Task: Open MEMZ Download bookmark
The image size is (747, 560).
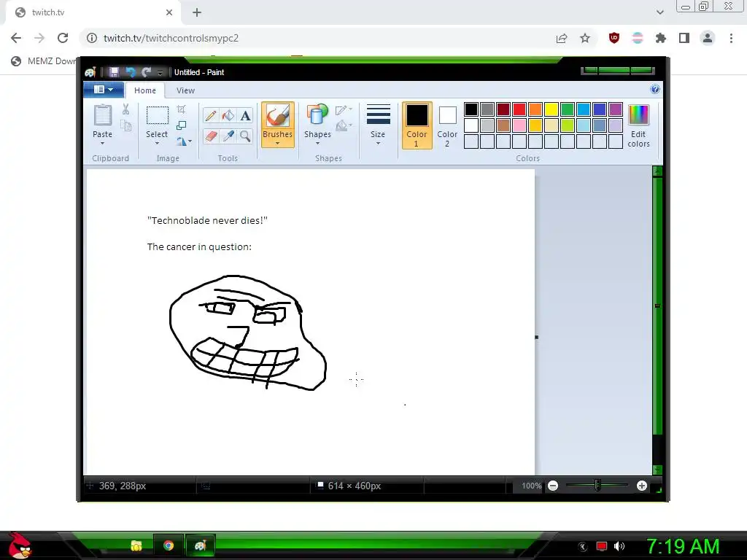Action: [x=44, y=61]
